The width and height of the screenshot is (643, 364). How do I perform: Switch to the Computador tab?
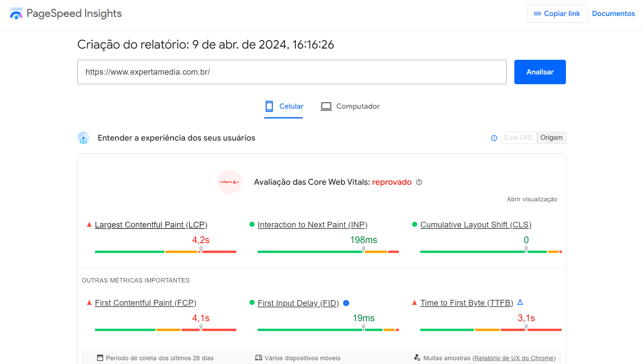[350, 106]
